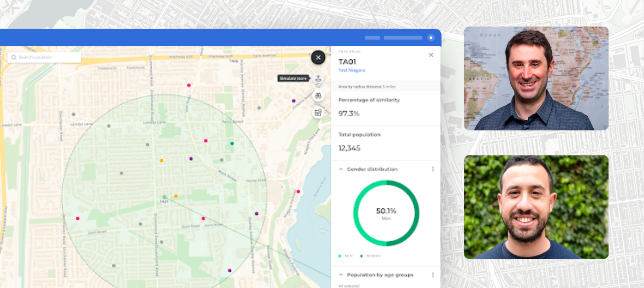
Task: Open Population by age groups three-dot menu
Action: (432, 275)
